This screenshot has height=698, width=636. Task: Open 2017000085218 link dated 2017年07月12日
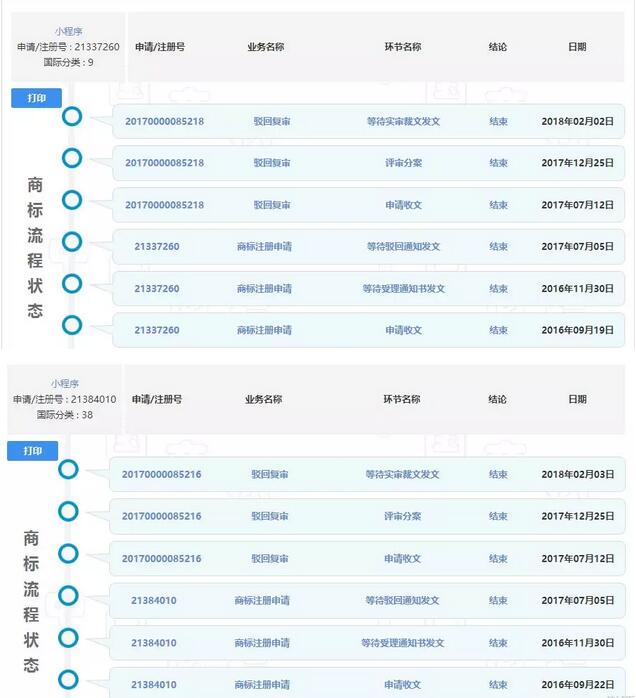coord(164,205)
